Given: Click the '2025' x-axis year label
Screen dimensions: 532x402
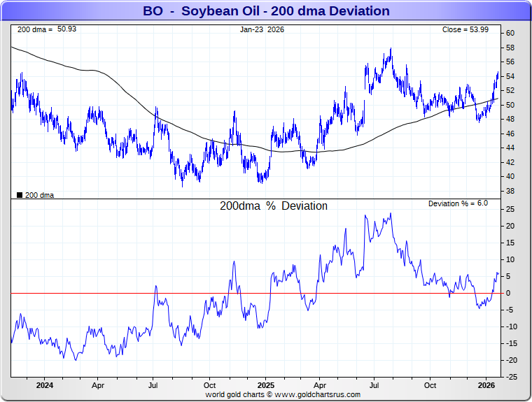Looking at the screenshot, I should tap(265, 385).
